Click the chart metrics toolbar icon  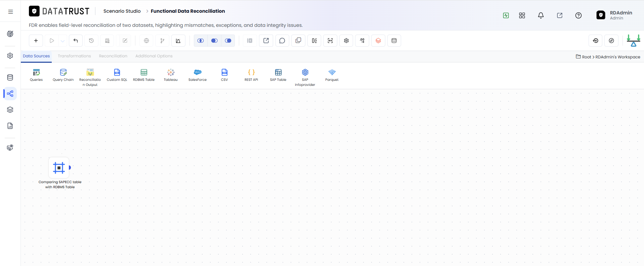pos(178,41)
